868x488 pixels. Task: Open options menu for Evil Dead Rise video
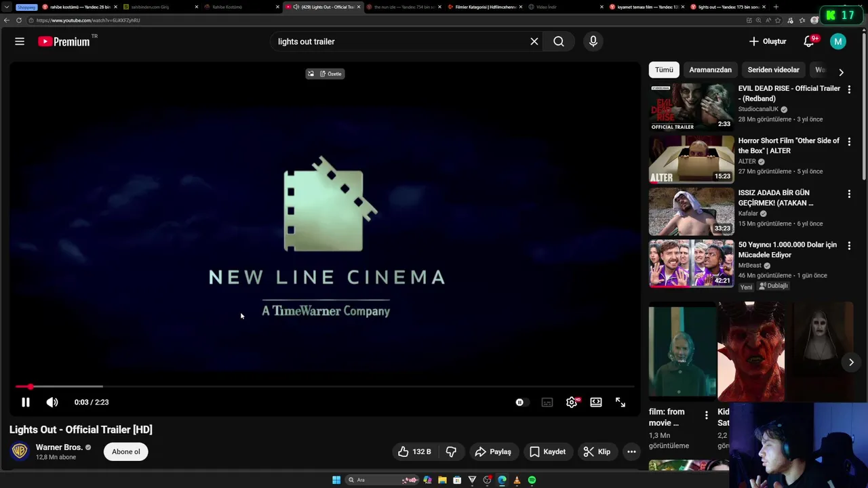pyautogui.click(x=849, y=89)
